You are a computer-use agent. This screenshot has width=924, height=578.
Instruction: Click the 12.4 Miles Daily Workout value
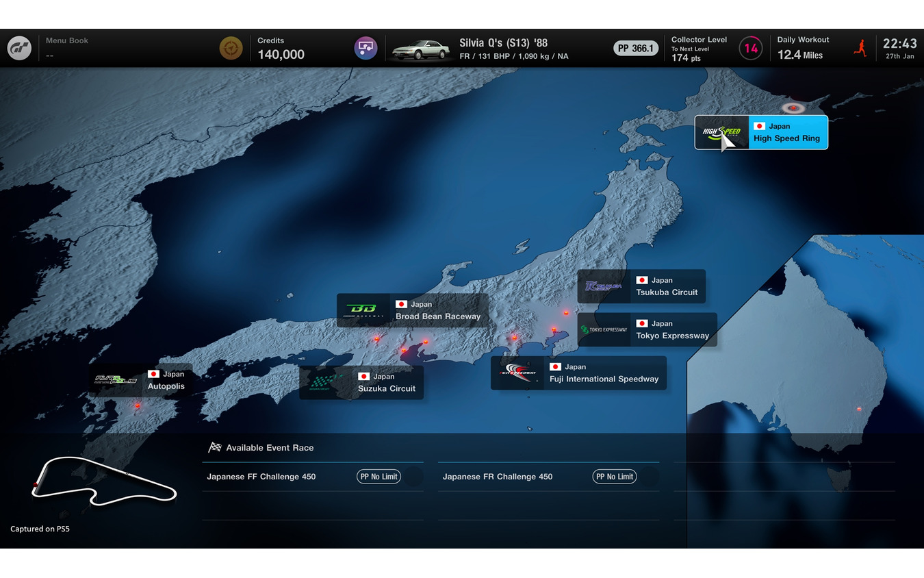coord(800,55)
